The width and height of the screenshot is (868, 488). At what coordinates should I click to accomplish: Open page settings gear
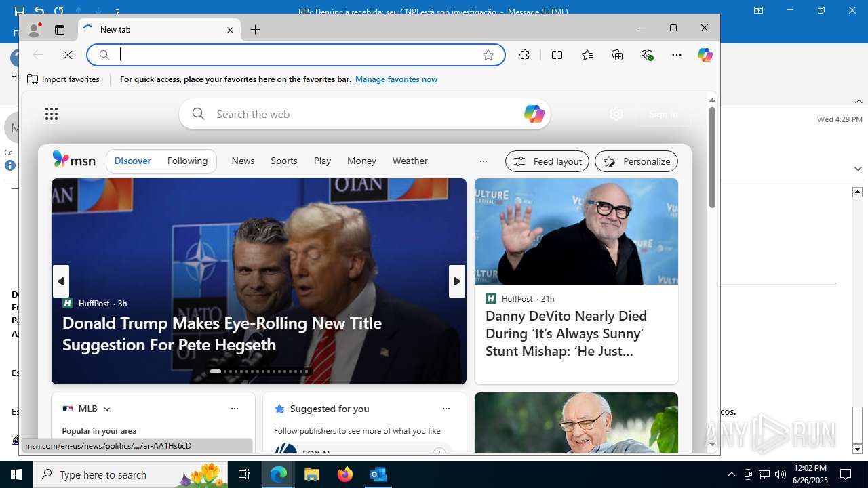click(x=616, y=114)
